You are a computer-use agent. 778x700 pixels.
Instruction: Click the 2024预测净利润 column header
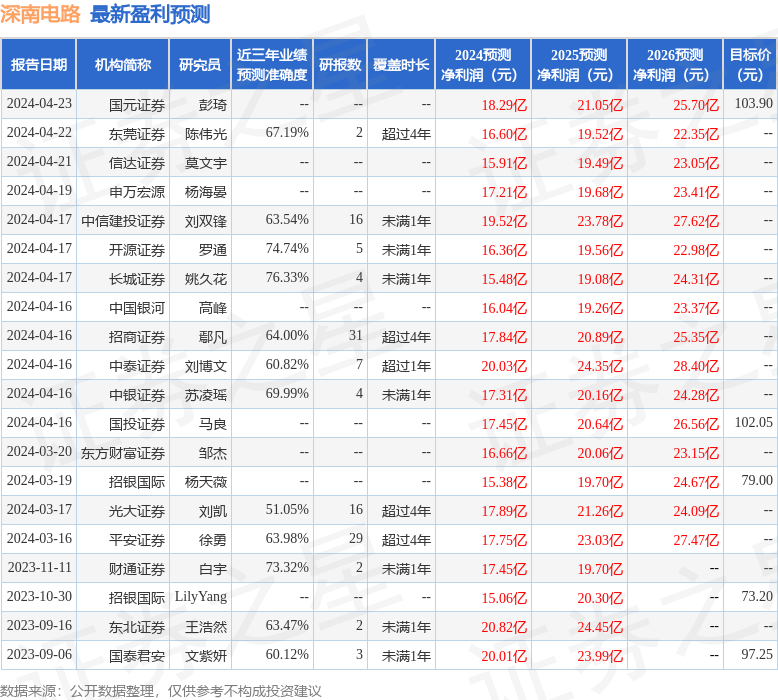(x=483, y=65)
